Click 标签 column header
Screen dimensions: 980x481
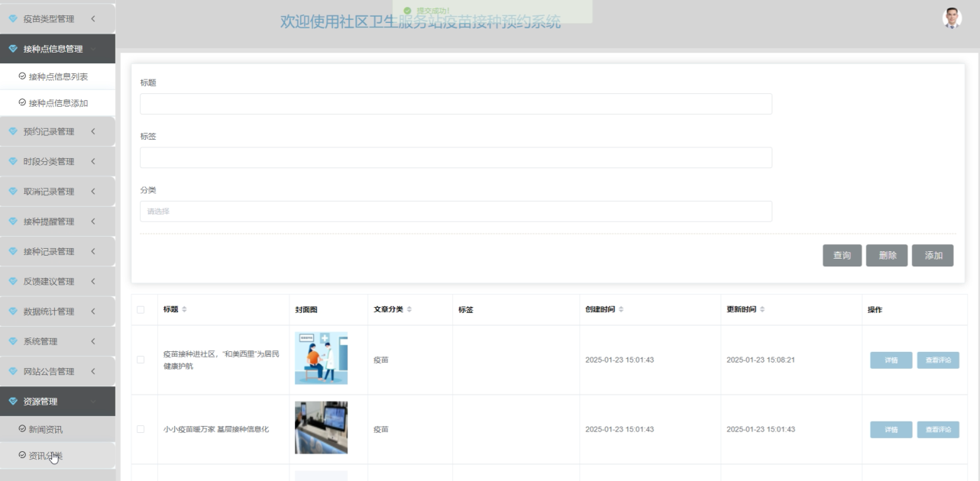pos(466,309)
